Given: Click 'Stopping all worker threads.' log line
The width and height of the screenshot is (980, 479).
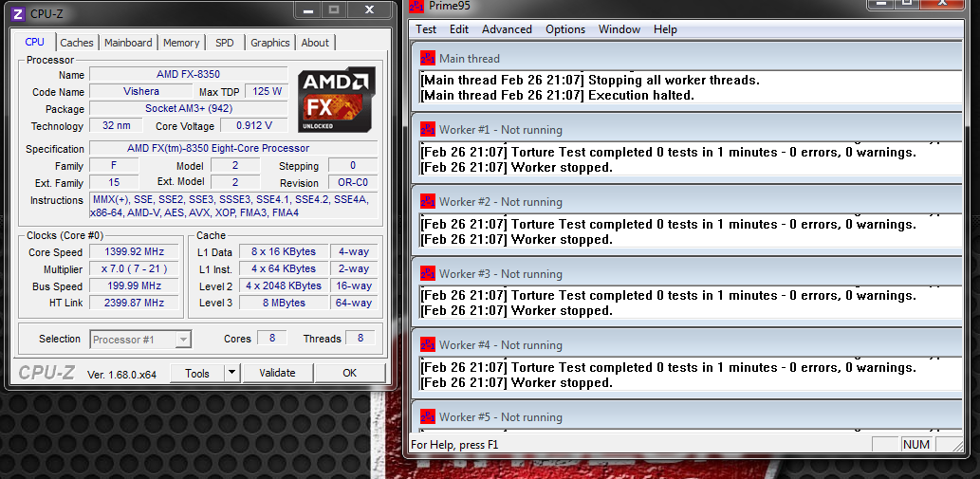Looking at the screenshot, I should point(590,80).
